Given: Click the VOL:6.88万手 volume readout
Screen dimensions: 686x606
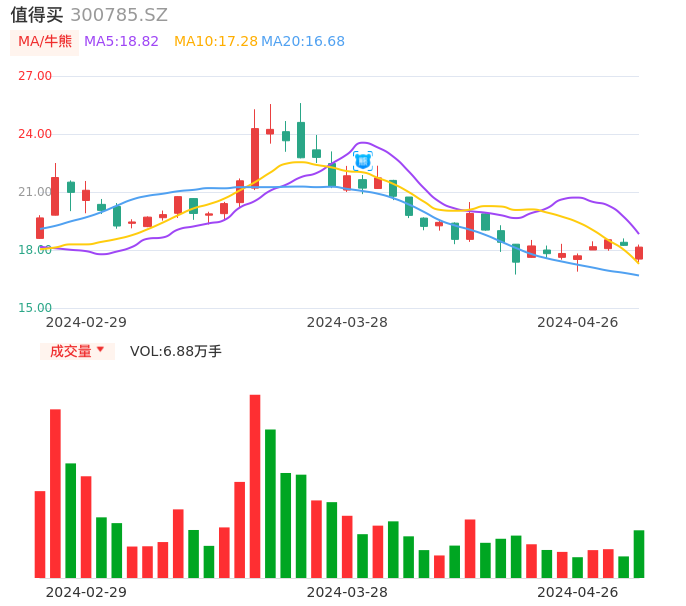Looking at the screenshot, I should [176, 351].
